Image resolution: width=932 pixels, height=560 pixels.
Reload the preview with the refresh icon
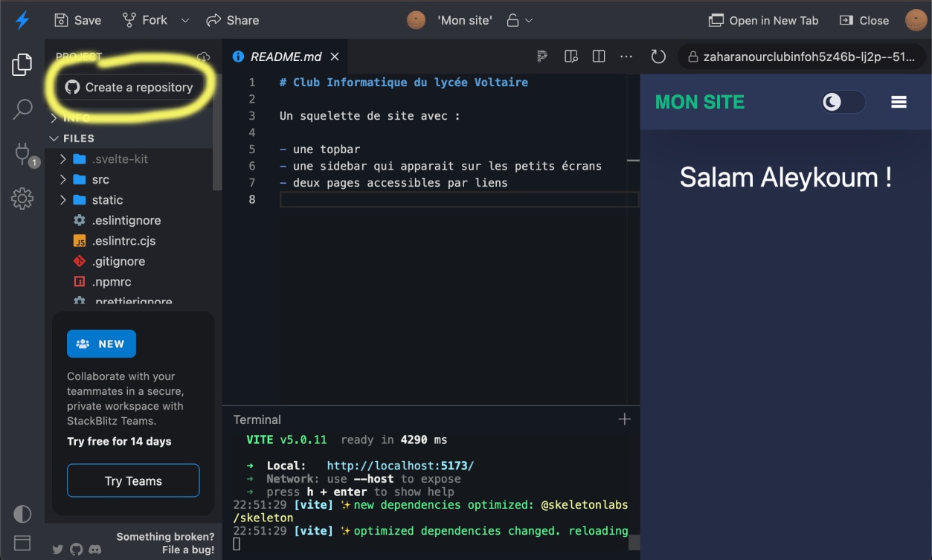pyautogui.click(x=658, y=57)
